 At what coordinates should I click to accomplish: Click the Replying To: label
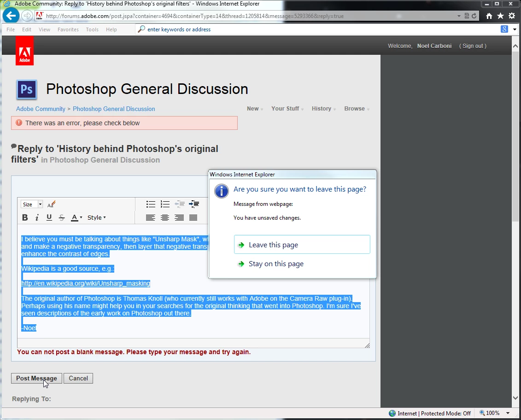tap(32, 399)
